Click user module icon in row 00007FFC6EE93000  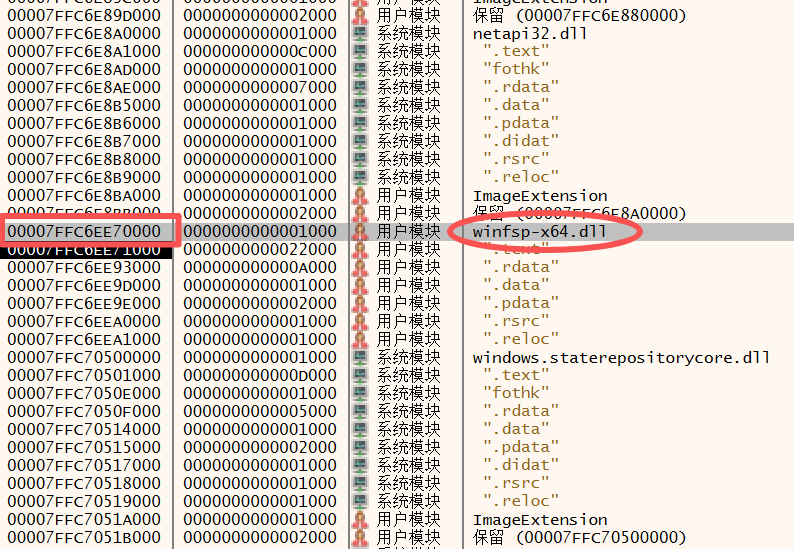point(360,267)
